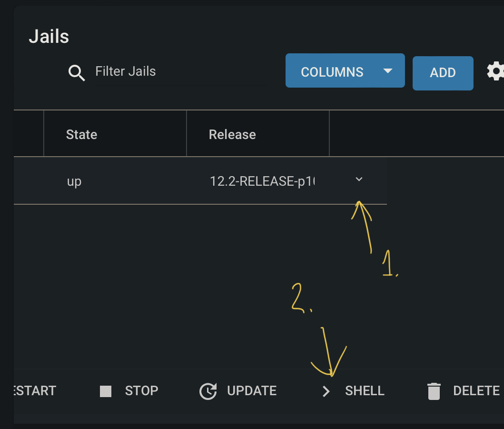Click the dropdown arrow inside COLUMNS button
Viewport: 504px width, 429px height.
click(387, 70)
